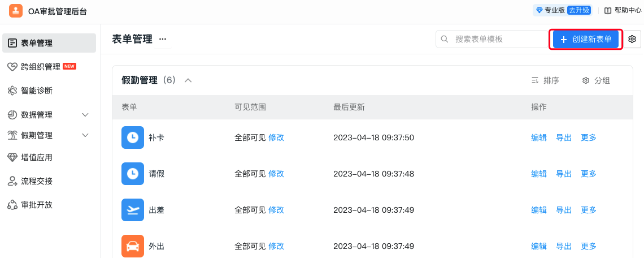Click the 增值应用 diamond icon
This screenshot has height=258, width=644.
[x=12, y=158]
